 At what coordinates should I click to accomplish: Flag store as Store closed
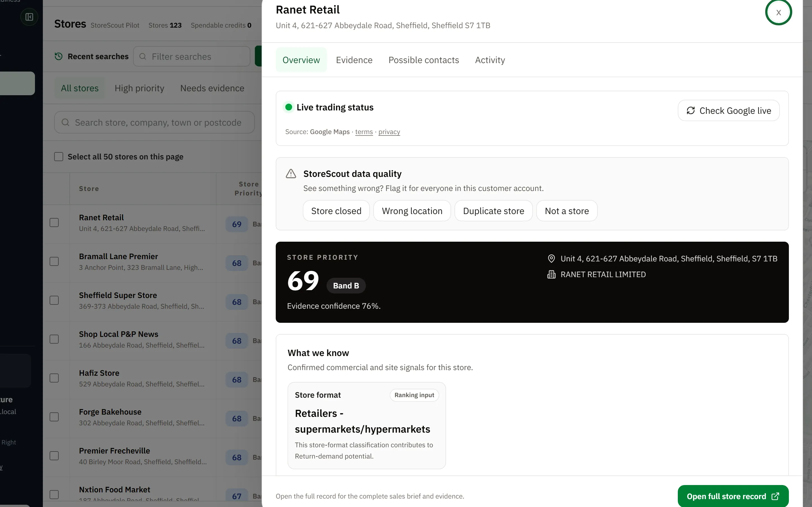point(336,211)
